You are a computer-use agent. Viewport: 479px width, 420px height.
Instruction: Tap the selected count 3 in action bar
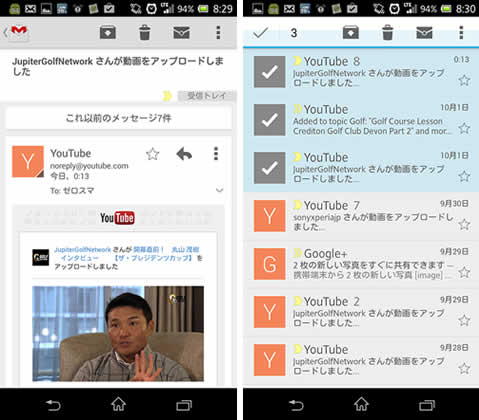(294, 33)
